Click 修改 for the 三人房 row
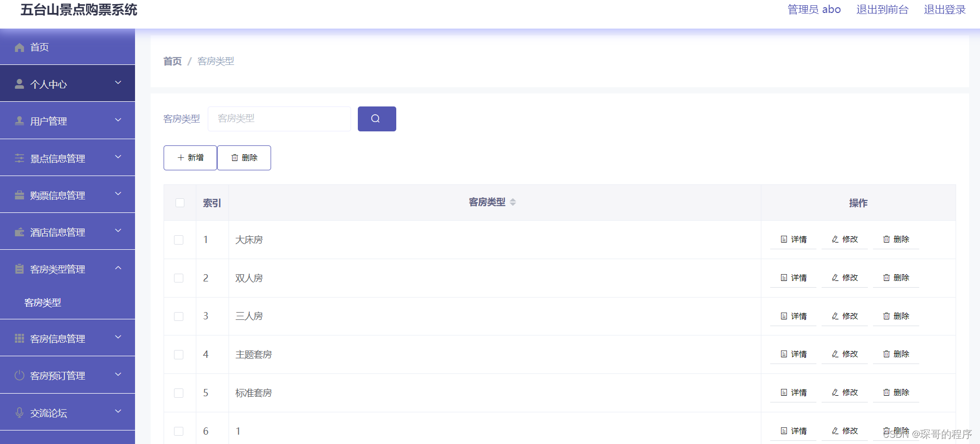This screenshot has width=980, height=444. 844,316
